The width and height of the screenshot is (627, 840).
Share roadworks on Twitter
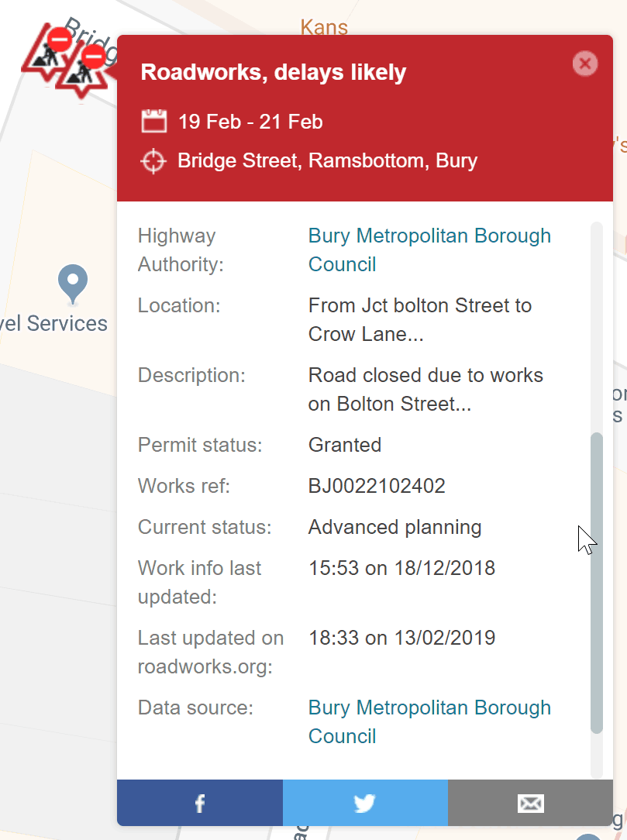click(x=365, y=803)
